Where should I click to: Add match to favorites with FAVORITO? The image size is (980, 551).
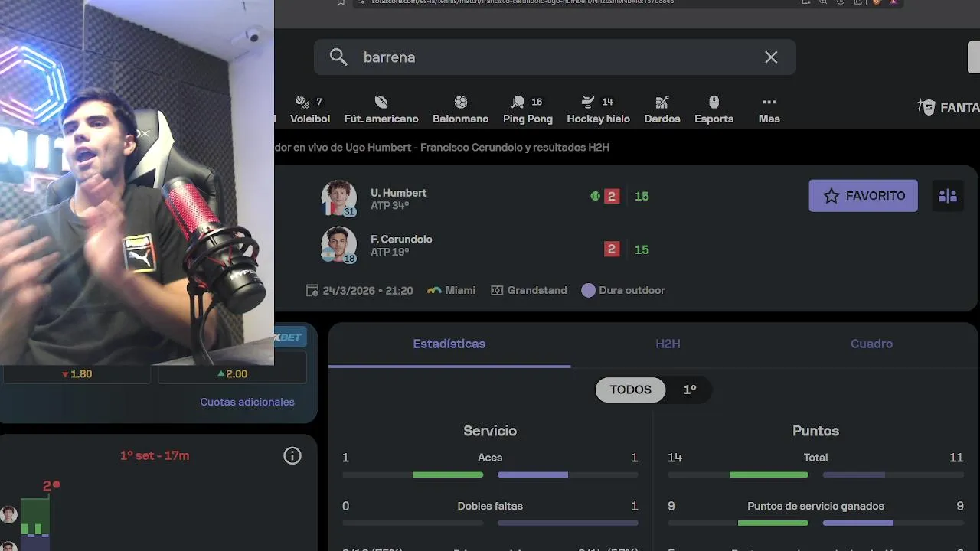click(863, 196)
